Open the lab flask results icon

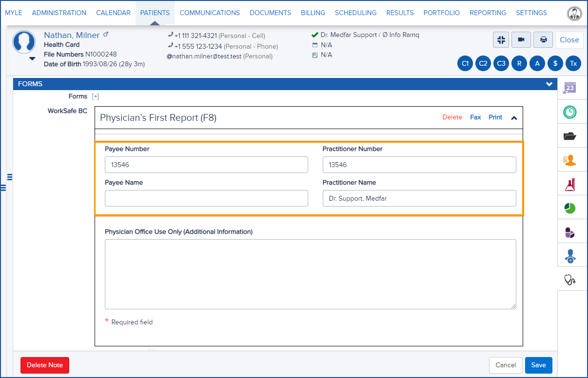pyautogui.click(x=571, y=184)
